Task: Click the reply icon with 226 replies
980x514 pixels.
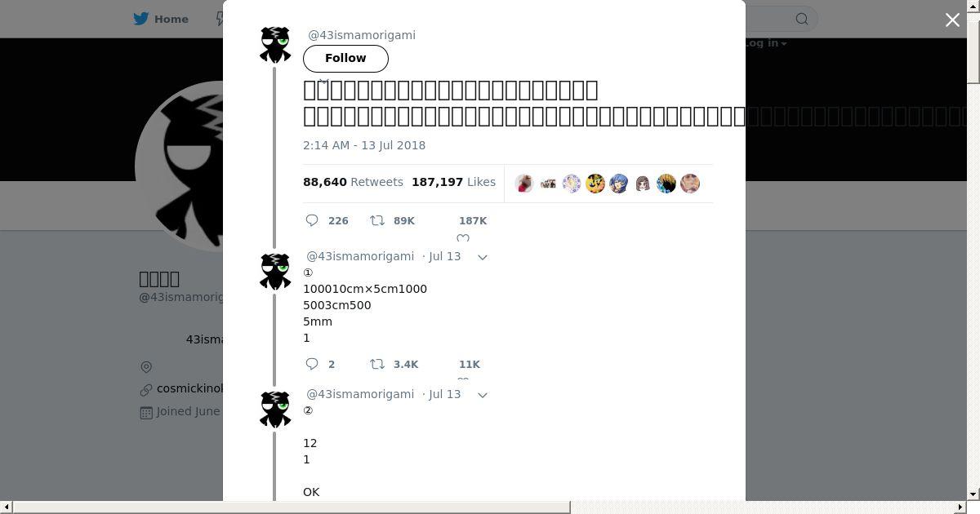Action: [x=312, y=220]
